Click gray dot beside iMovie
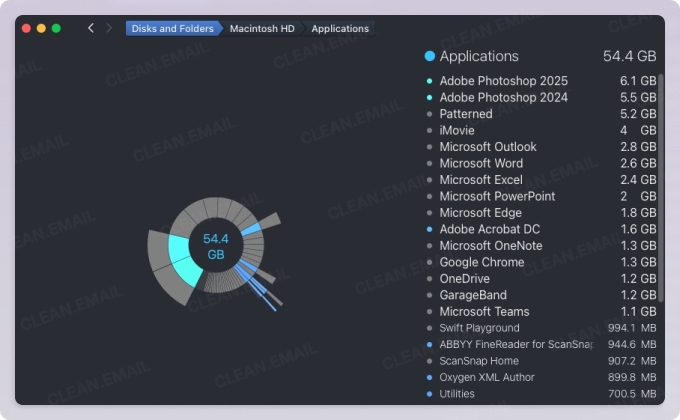The width and height of the screenshot is (680, 420). coord(429,130)
